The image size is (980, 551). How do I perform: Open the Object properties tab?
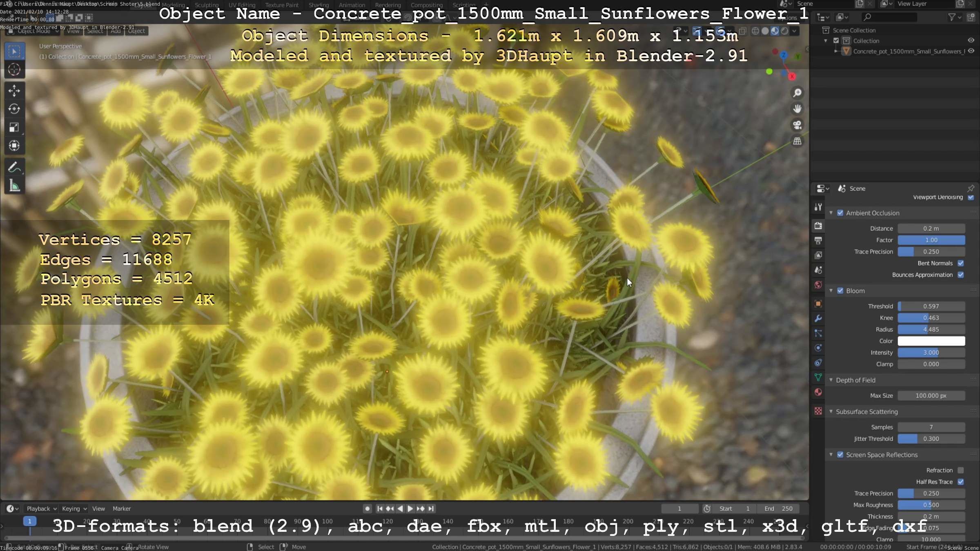point(818,304)
